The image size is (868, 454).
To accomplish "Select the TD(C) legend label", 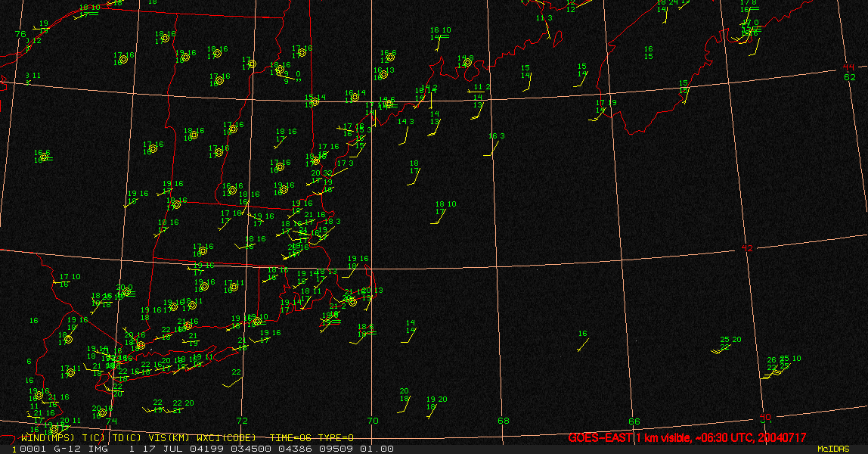I will pos(126,438).
